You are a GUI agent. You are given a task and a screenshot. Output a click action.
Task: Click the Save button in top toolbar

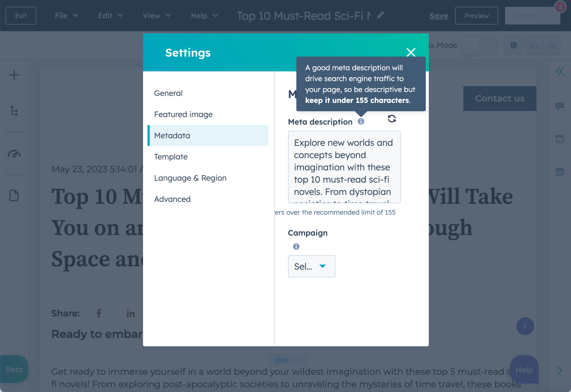(439, 15)
